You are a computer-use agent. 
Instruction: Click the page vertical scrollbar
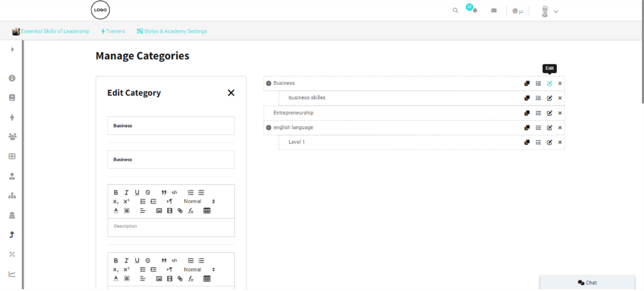tap(642, 51)
